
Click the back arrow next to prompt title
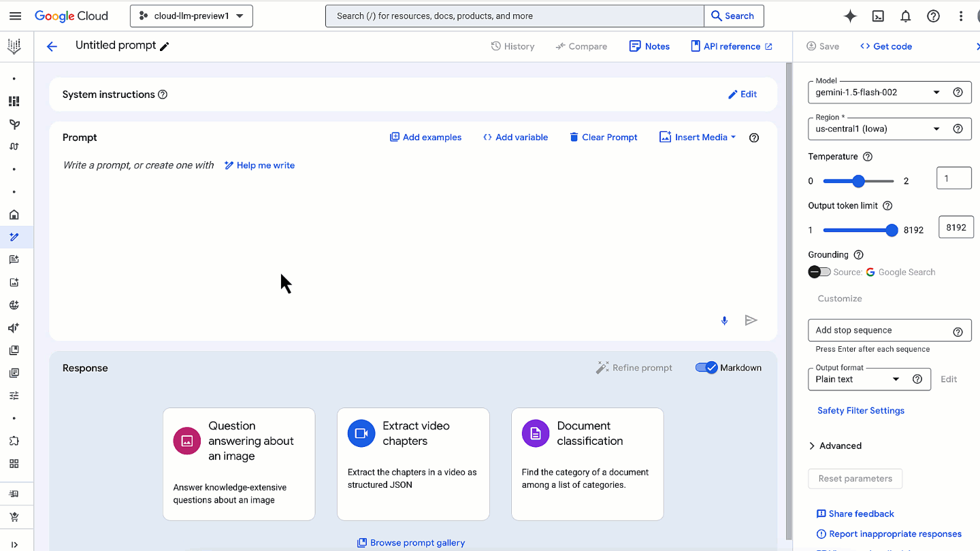pos(52,46)
